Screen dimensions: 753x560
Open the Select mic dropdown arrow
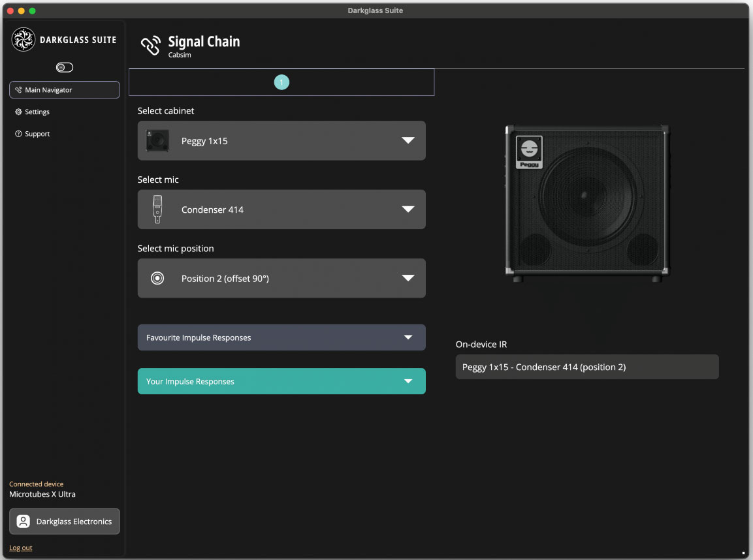(x=408, y=210)
